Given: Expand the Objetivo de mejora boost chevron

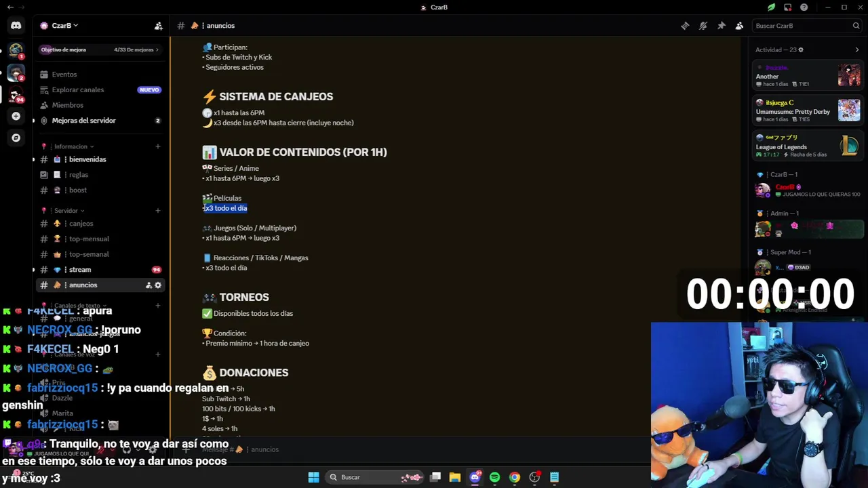Looking at the screenshot, I should 157,49.
